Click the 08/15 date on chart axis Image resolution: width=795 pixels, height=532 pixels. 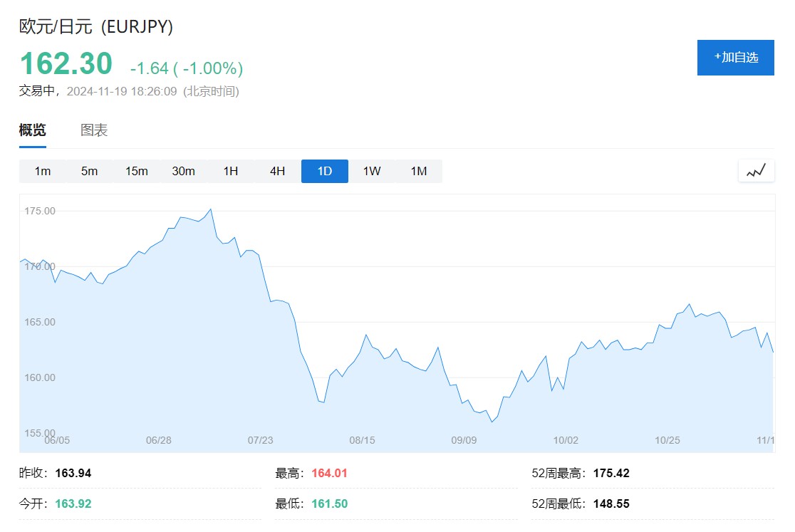click(x=362, y=440)
